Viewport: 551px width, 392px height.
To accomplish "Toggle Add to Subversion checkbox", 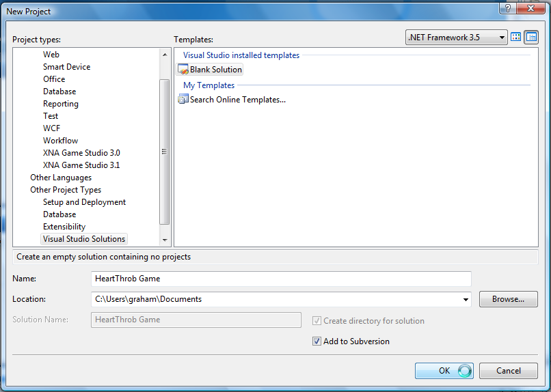I will (317, 341).
